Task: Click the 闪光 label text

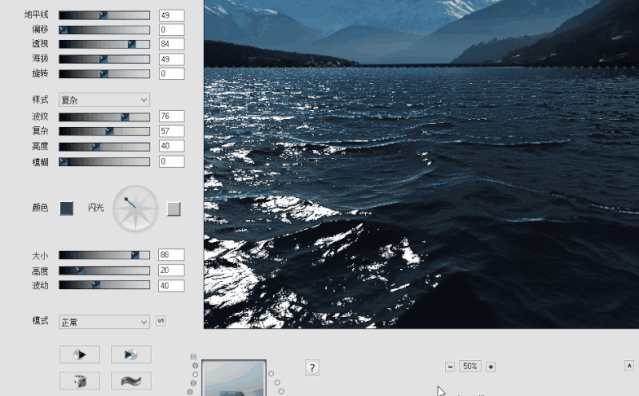Action: coord(96,207)
